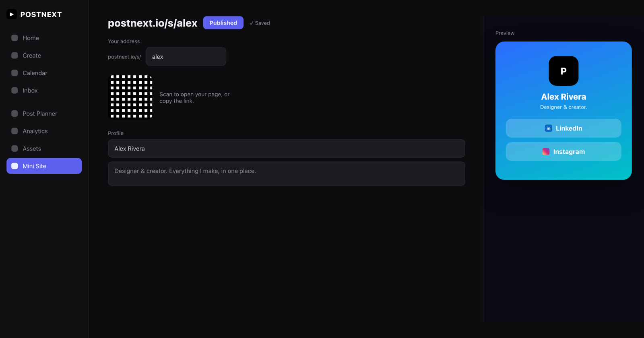
Task: Click the Published status button
Action: tap(223, 23)
